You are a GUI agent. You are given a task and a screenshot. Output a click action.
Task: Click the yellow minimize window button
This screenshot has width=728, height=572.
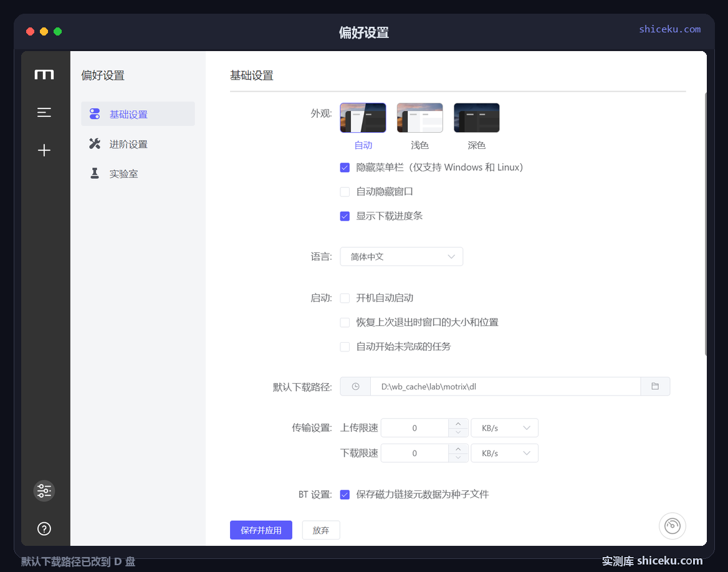tap(44, 32)
